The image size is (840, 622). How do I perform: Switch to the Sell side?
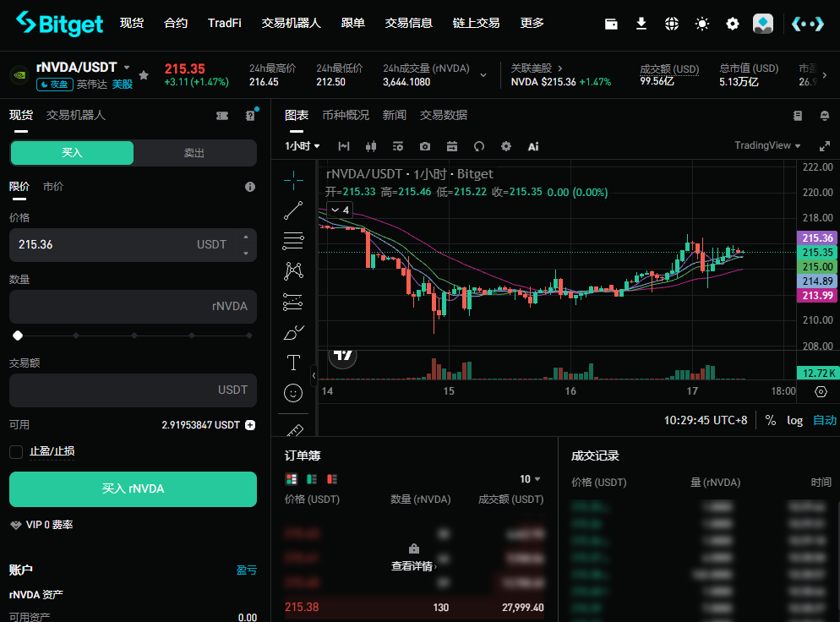pos(194,153)
